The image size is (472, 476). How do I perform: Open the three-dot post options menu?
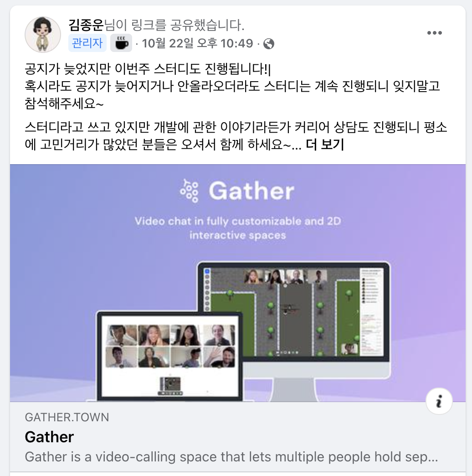pyautogui.click(x=434, y=33)
